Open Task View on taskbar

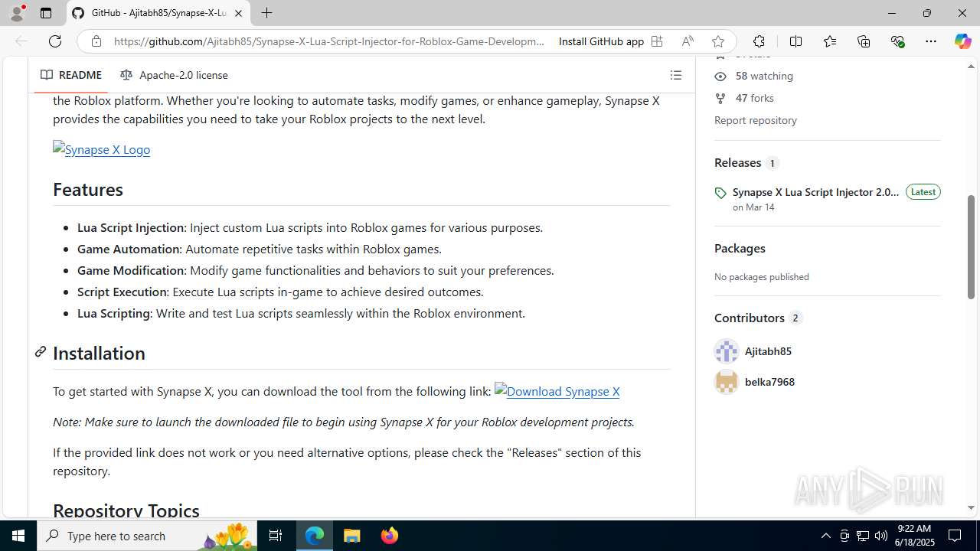[276, 536]
